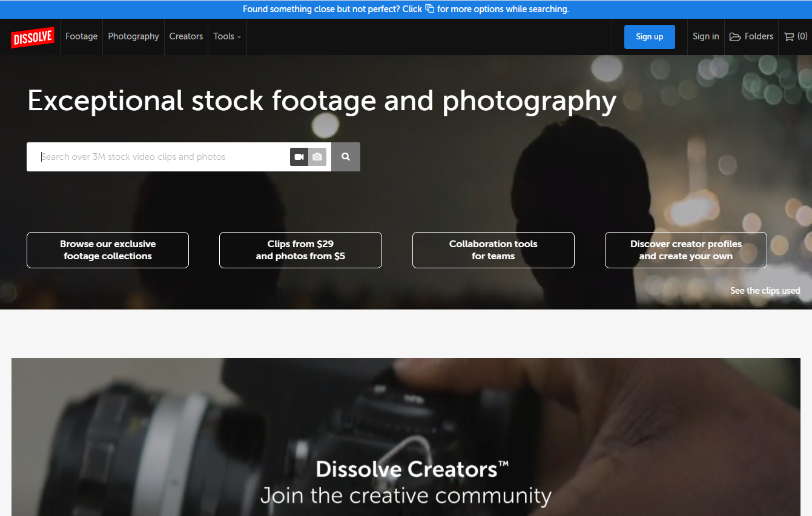This screenshot has height=516, width=812.
Task: Click the See the clips used link
Action: pyautogui.click(x=765, y=291)
